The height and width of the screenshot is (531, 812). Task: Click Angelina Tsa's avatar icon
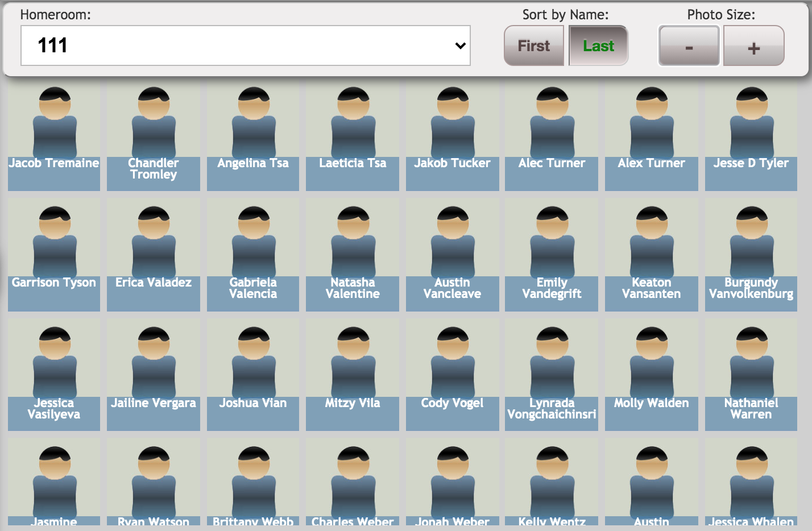tap(254, 122)
